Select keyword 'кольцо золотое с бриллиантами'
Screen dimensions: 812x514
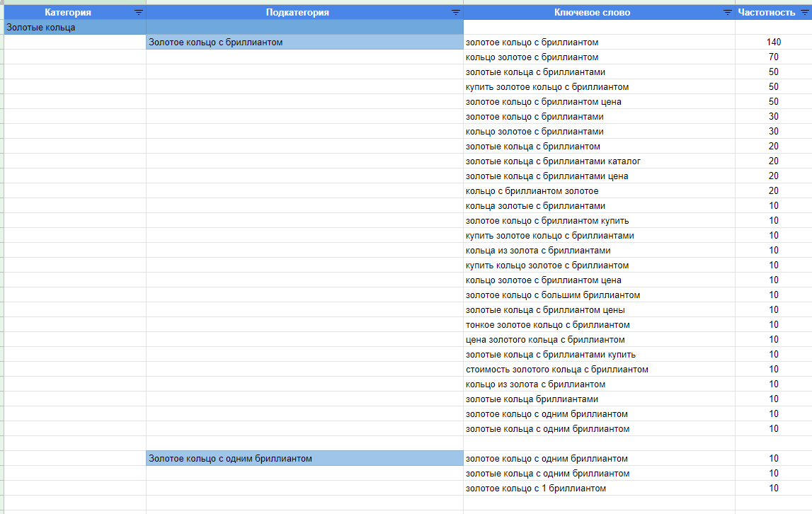[534, 132]
